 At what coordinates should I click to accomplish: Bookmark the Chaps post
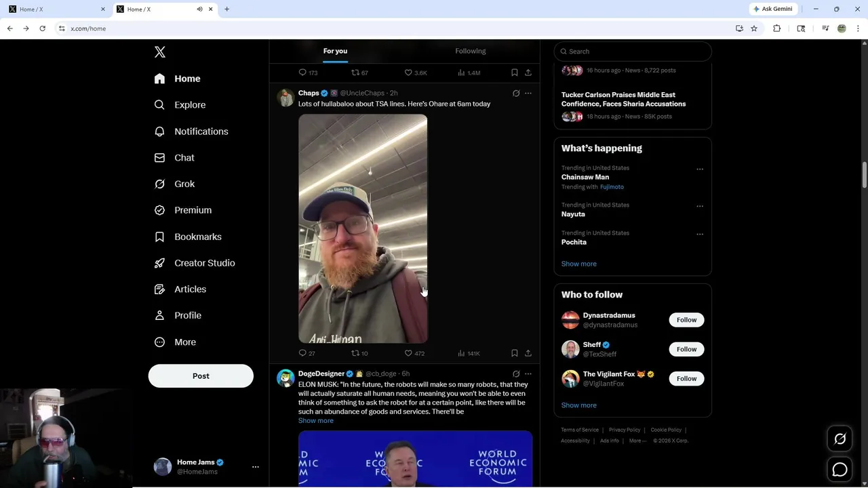[x=515, y=353]
